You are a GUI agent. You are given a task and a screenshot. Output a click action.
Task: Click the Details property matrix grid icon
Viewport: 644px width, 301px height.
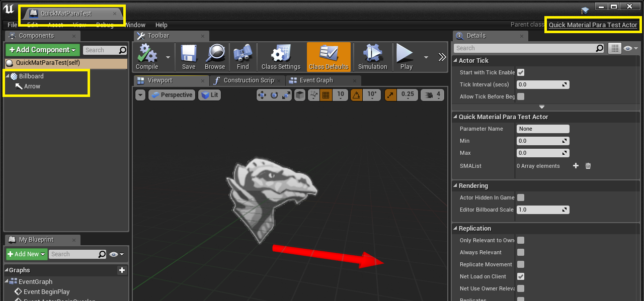(x=614, y=48)
